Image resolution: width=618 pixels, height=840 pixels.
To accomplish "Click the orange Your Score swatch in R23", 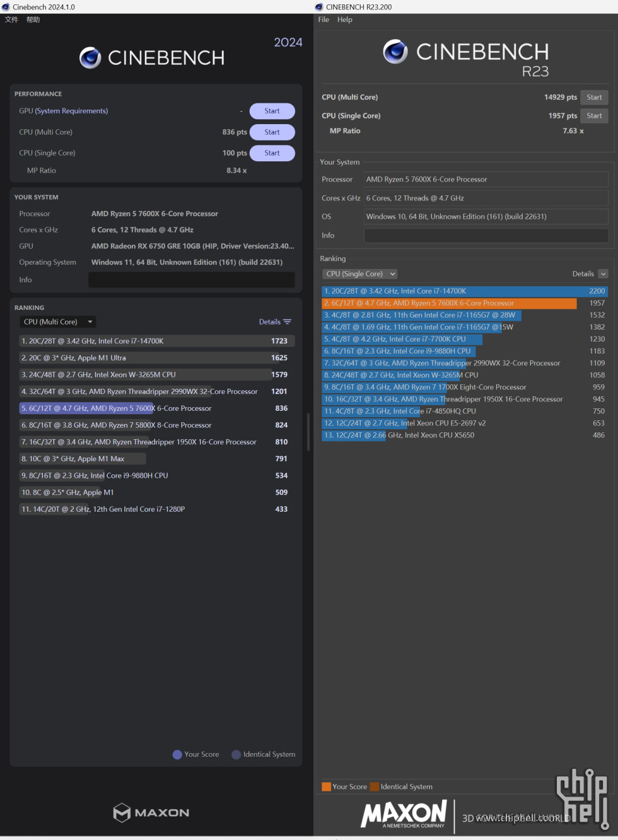I will coord(326,786).
